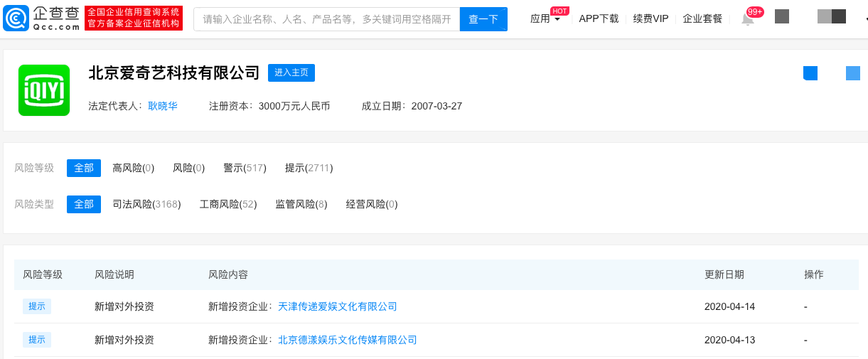
Task: Click the Qcc.com logo
Action: 41,18
